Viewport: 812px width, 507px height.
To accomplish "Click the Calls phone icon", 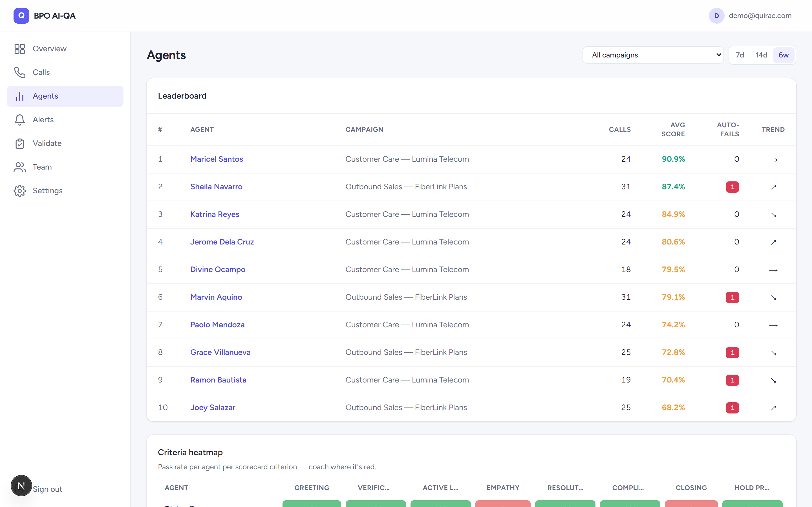I will (x=20, y=72).
